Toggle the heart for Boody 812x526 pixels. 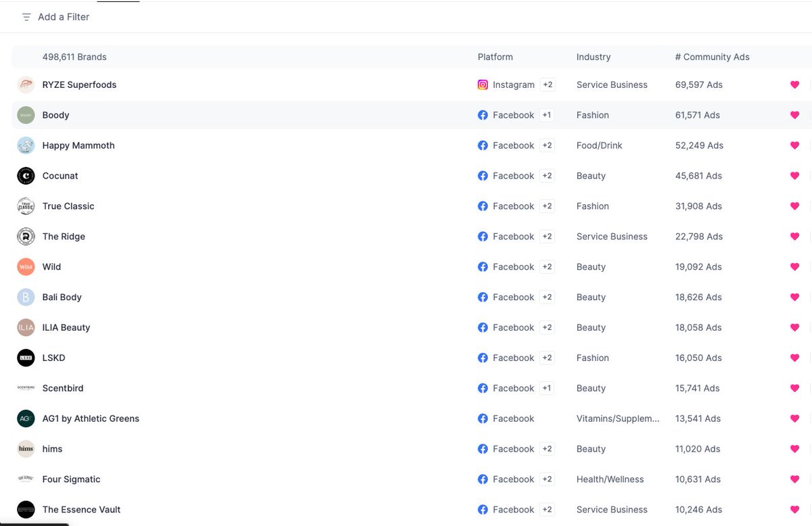coord(794,115)
